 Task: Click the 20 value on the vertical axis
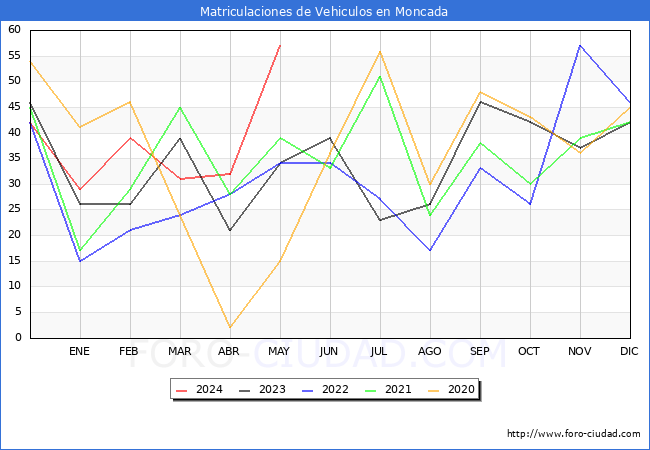pos(14,235)
